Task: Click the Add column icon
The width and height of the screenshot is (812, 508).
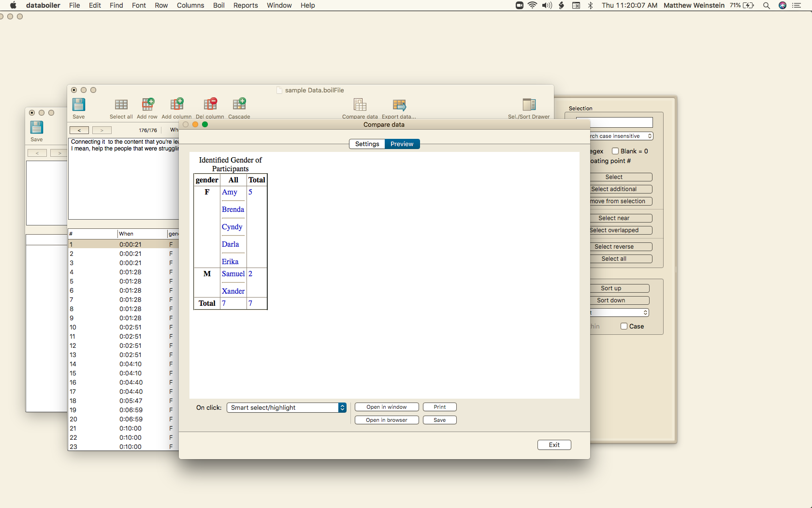Action: point(176,105)
